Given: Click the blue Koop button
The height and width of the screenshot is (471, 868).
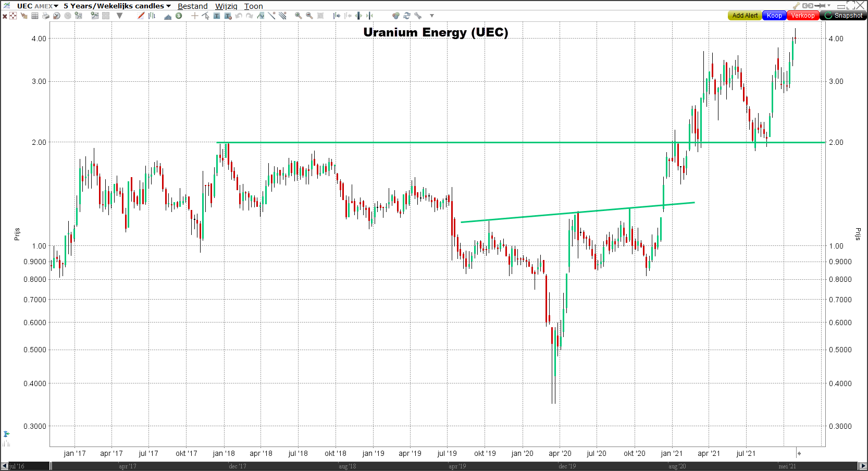Looking at the screenshot, I should (774, 16).
